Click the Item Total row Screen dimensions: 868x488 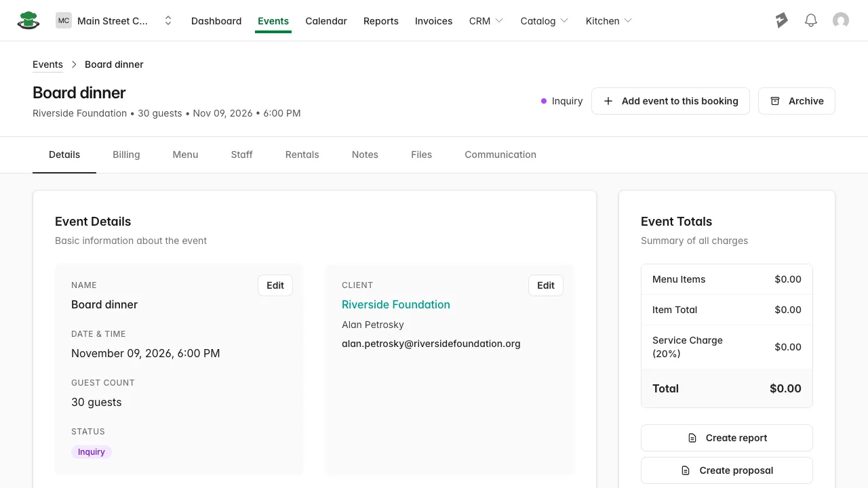(727, 310)
